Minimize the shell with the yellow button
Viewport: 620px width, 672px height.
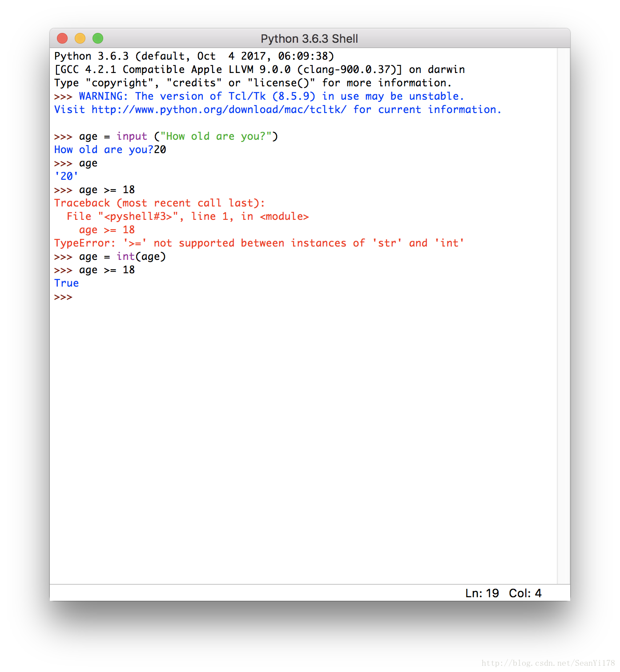[80, 38]
